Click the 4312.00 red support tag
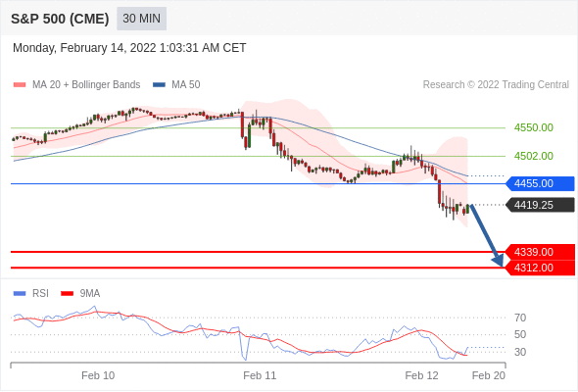Viewport: 578px width, 392px height. click(x=540, y=268)
